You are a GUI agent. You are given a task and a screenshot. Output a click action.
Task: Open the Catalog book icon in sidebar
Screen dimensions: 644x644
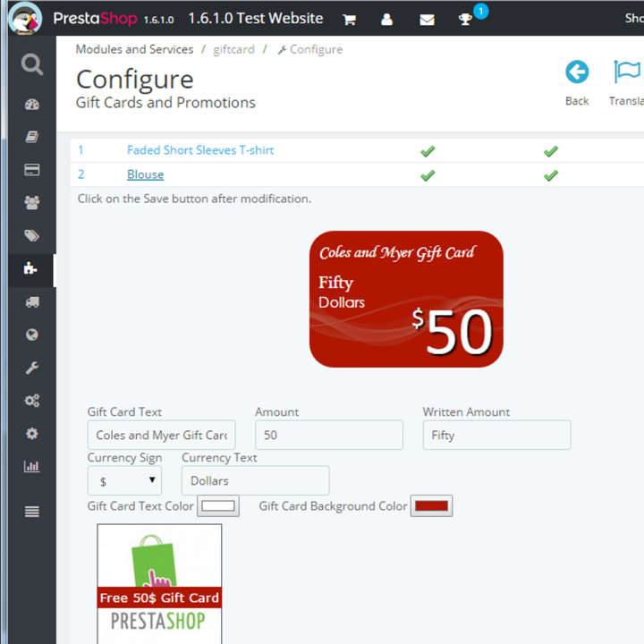[x=32, y=137]
